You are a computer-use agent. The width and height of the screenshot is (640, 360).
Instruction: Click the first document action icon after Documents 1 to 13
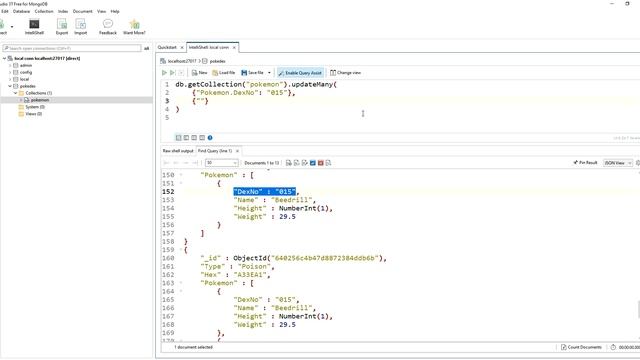click(x=289, y=163)
